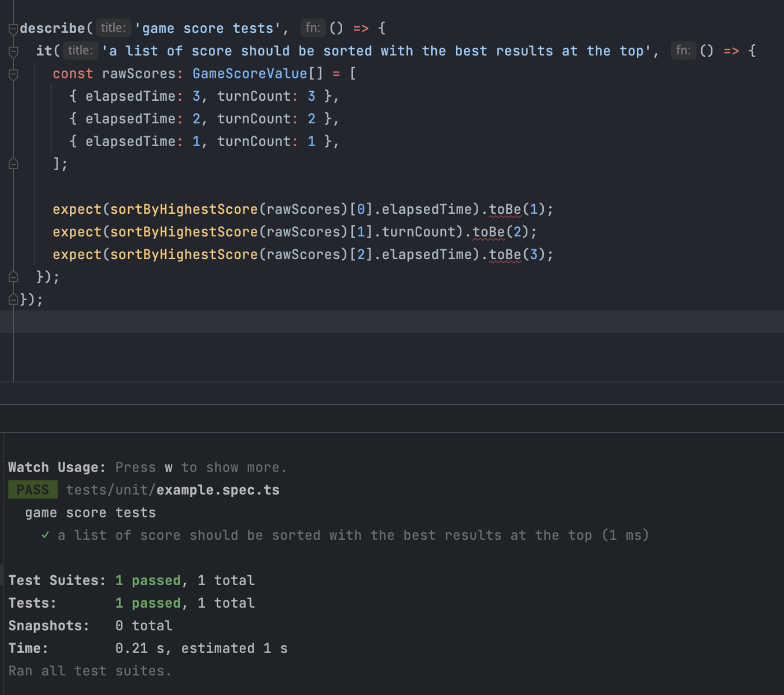Screen dimensions: 784x695
Task: Click 'game score tests' in the terminal output
Action: (x=91, y=512)
